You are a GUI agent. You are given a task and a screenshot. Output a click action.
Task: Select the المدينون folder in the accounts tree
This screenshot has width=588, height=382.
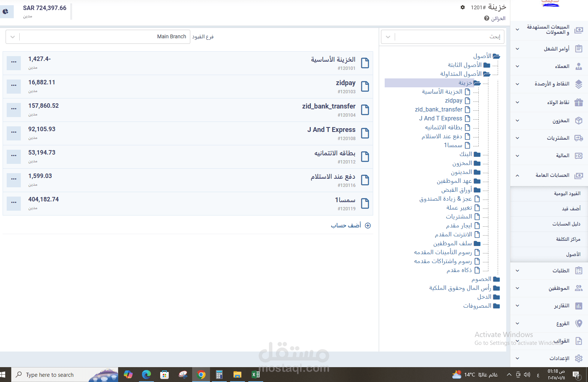(x=461, y=172)
